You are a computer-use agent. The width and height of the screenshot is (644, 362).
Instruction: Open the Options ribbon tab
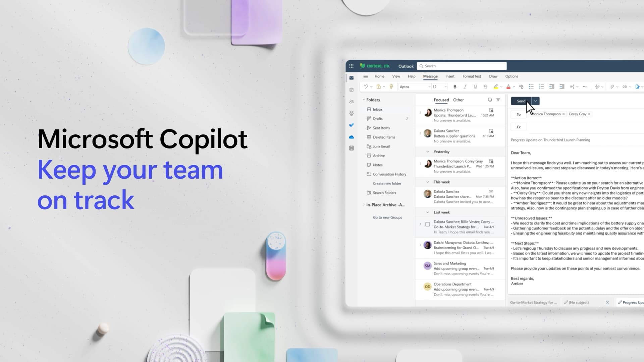[x=511, y=76]
